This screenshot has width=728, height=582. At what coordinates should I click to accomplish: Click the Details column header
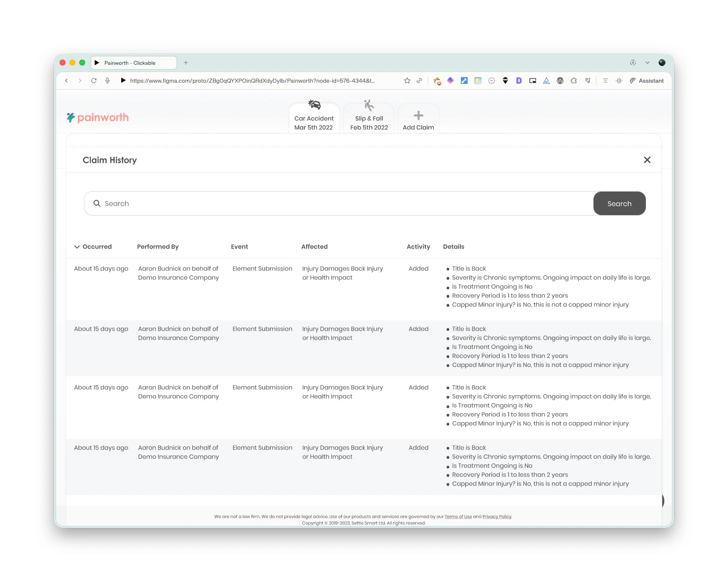[x=454, y=247]
